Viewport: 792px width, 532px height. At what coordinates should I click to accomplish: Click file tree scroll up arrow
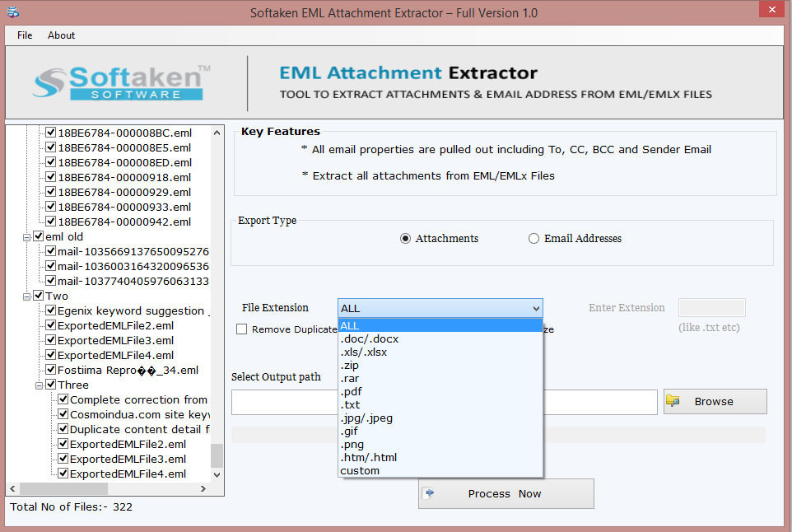click(x=217, y=133)
